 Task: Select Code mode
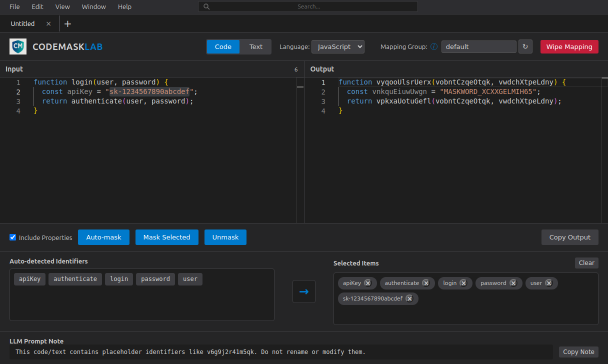[x=223, y=46]
